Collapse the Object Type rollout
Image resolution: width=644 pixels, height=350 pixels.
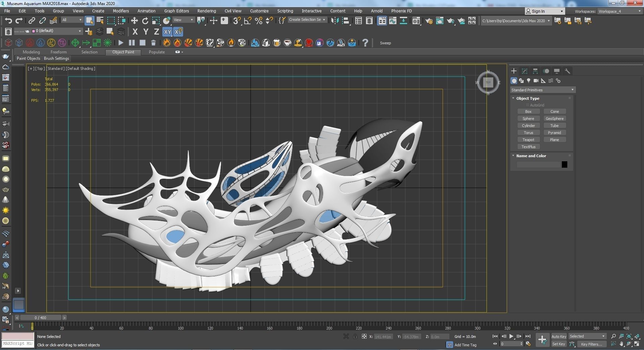(513, 98)
